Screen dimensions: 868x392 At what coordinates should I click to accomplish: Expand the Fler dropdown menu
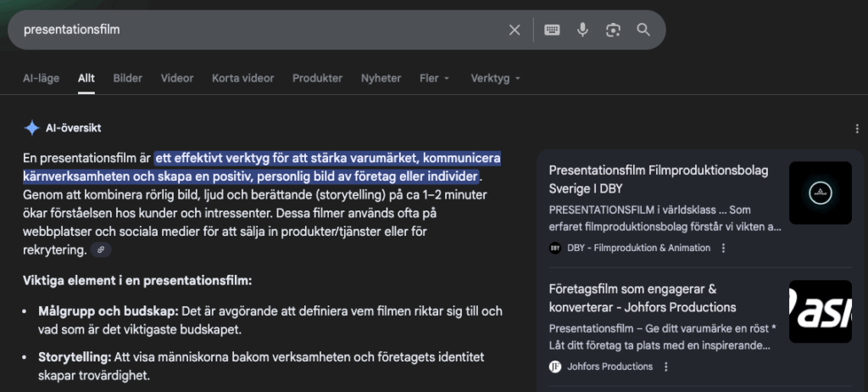coord(433,78)
